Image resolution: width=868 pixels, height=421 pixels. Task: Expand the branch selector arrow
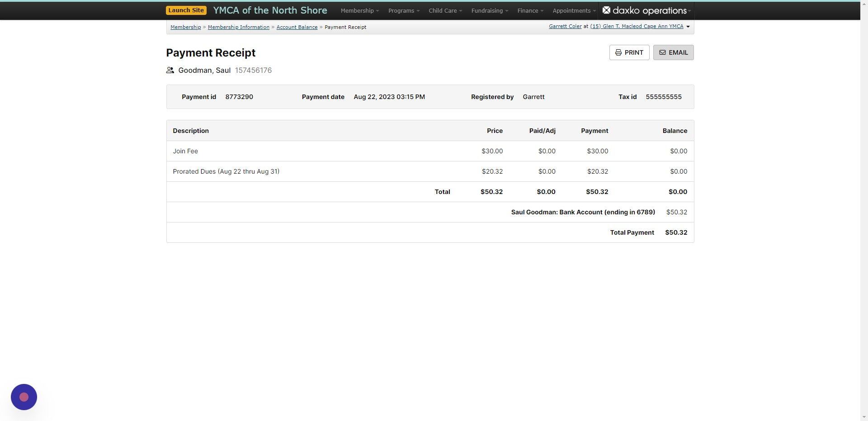click(x=688, y=27)
